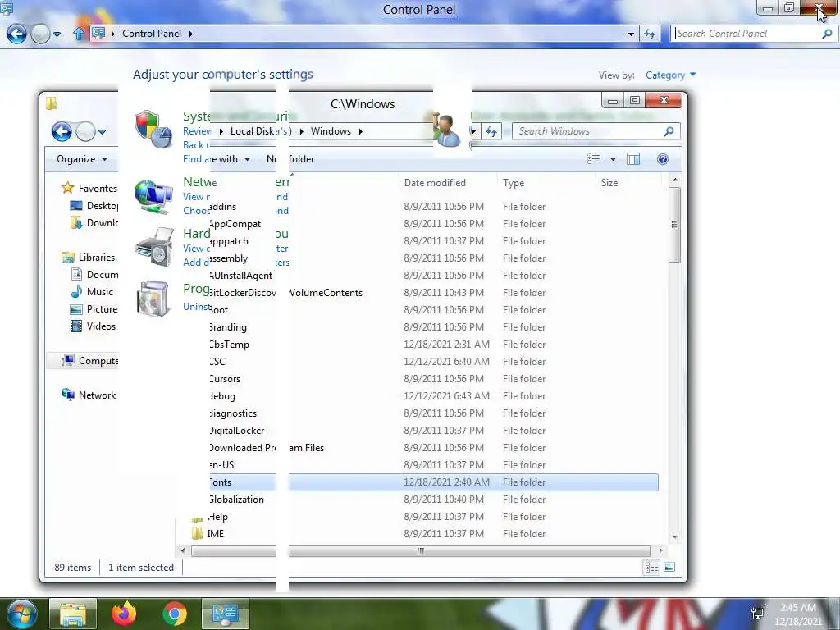Select the DigitalLocker folder row
The height and width of the screenshot is (630, 840).
pos(433,431)
